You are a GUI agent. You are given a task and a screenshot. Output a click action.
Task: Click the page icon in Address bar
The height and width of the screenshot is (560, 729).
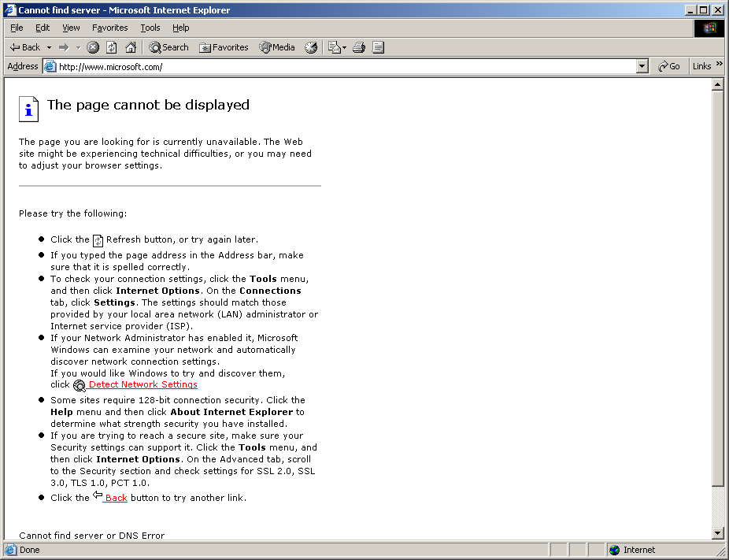(50, 66)
